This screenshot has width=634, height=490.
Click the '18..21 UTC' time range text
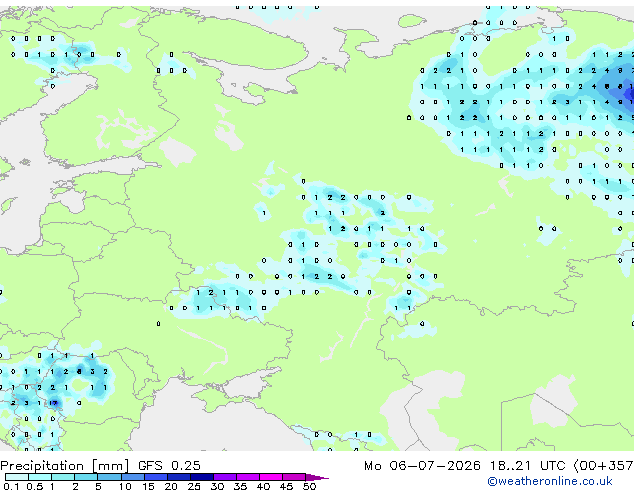pos(527,466)
